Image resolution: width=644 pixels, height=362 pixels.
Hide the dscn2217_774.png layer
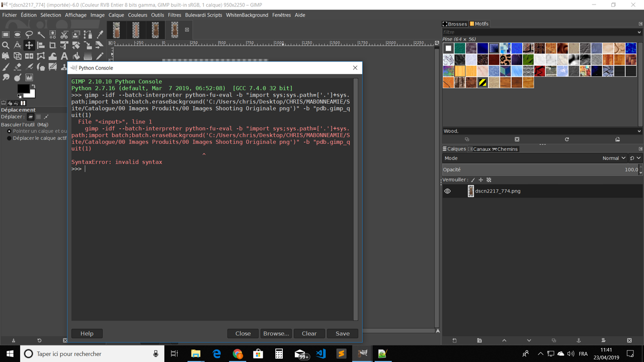coord(447,191)
